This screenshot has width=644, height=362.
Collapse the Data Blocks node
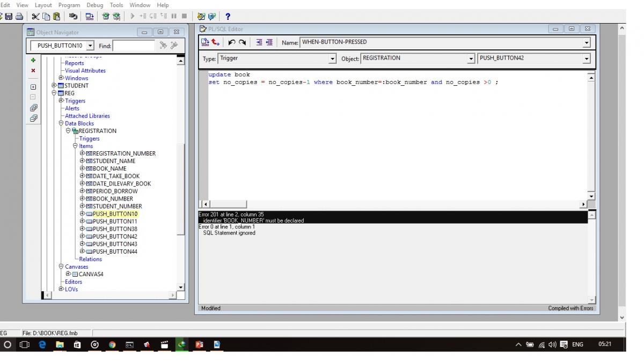click(x=61, y=123)
